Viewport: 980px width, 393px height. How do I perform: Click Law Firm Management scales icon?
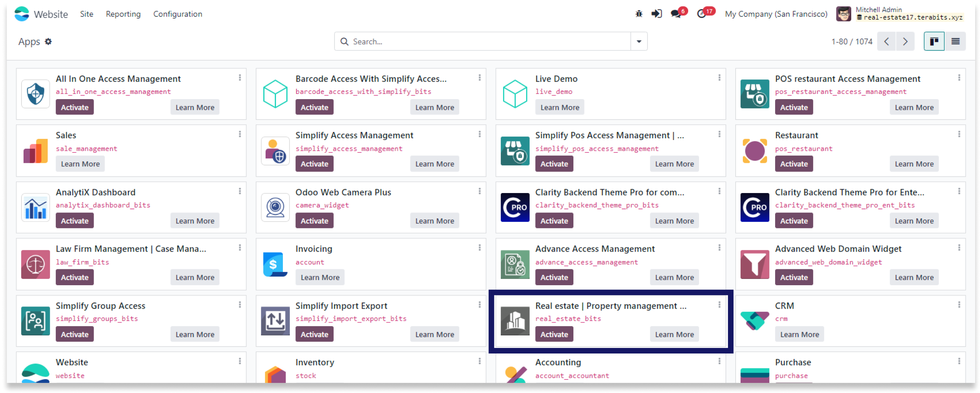pyautogui.click(x=35, y=264)
